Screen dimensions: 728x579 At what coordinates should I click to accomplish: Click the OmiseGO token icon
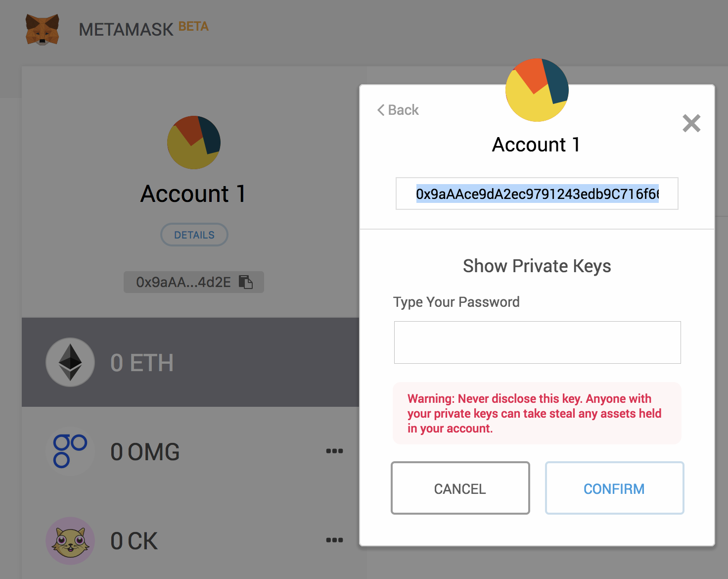point(70,451)
